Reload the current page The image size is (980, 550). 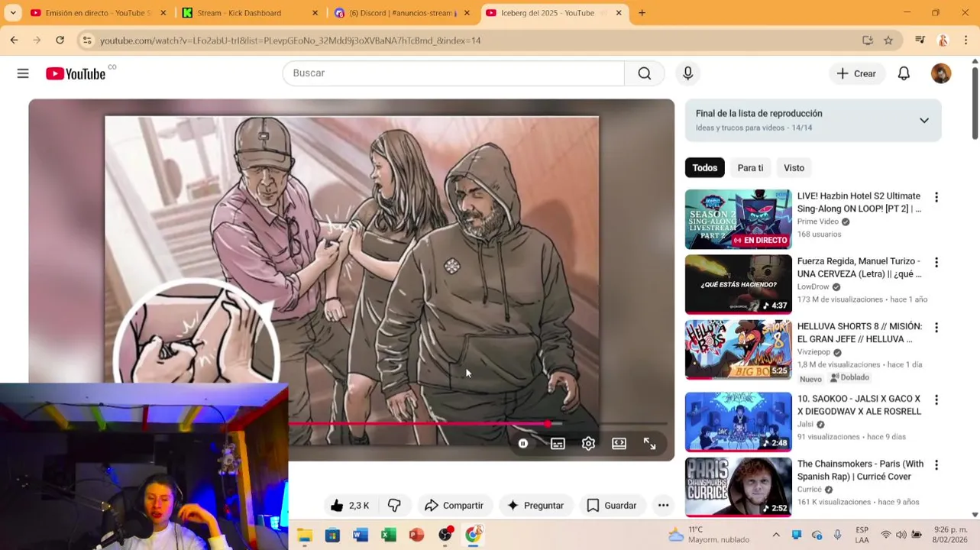[x=60, y=40]
